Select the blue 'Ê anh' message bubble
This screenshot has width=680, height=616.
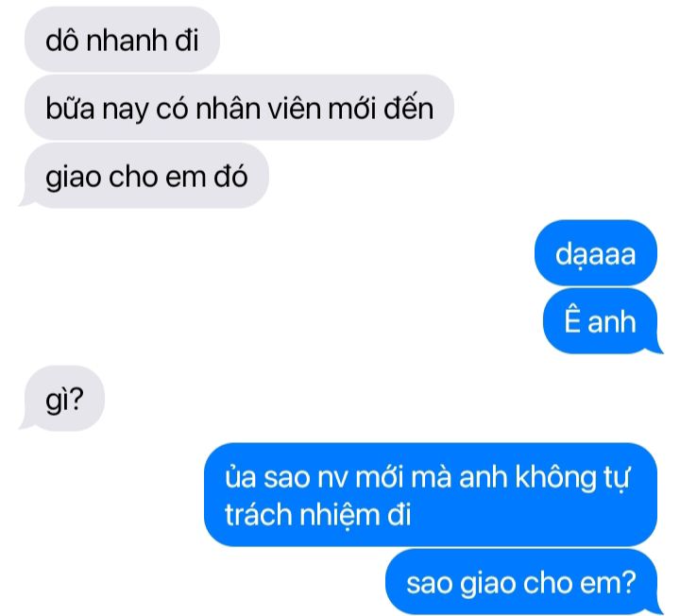(x=601, y=321)
